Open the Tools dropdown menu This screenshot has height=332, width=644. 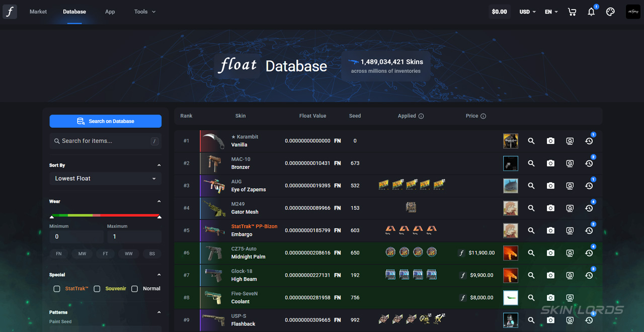tap(145, 12)
